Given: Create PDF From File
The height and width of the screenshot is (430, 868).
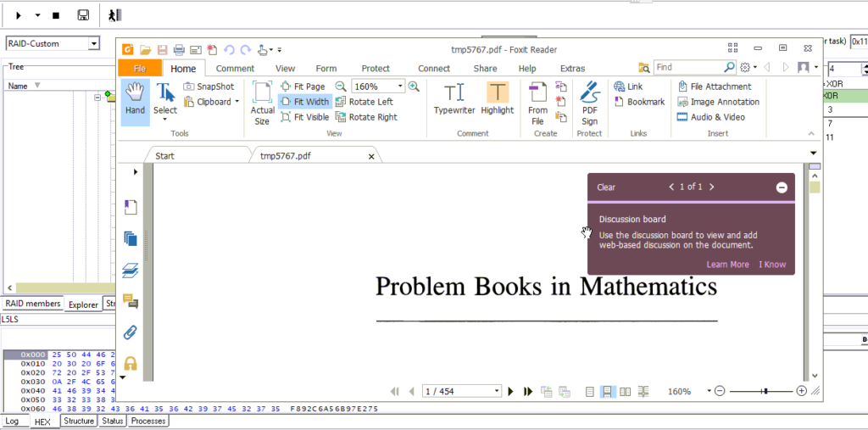Looking at the screenshot, I should [537, 103].
